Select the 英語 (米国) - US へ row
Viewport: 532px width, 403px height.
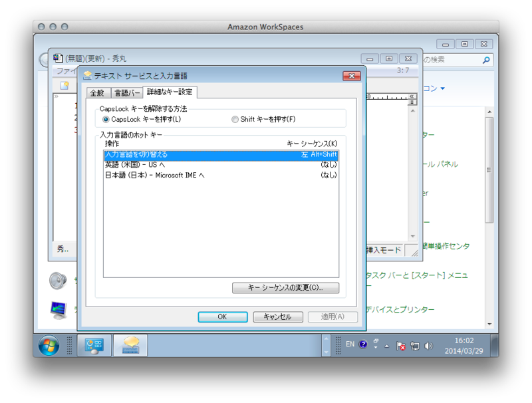coord(221,165)
